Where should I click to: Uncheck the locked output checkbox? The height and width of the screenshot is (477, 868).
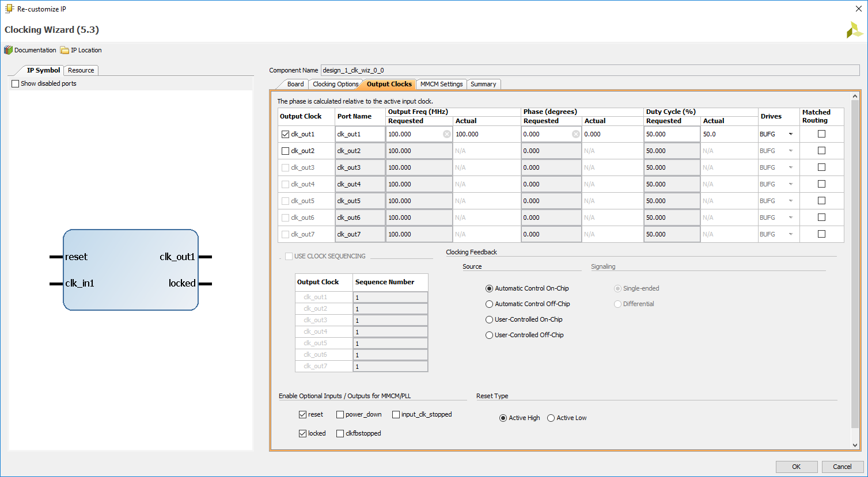[x=302, y=433]
